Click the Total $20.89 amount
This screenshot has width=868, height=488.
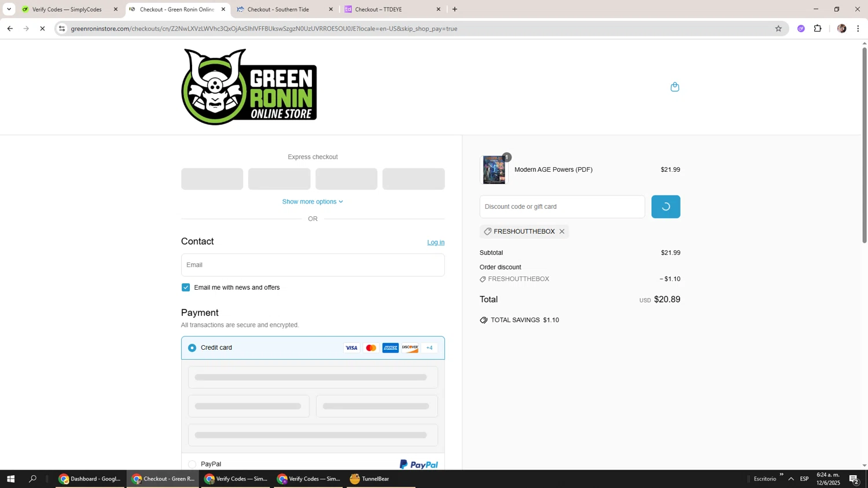point(667,300)
